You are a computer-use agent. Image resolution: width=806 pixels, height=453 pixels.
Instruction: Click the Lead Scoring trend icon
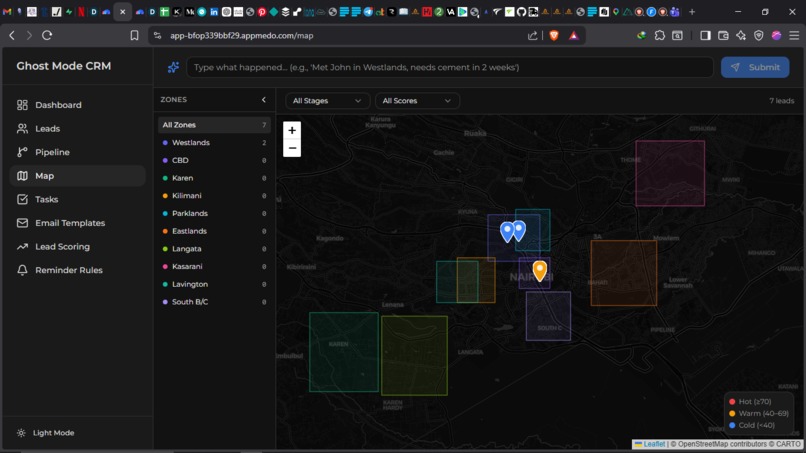click(22, 247)
